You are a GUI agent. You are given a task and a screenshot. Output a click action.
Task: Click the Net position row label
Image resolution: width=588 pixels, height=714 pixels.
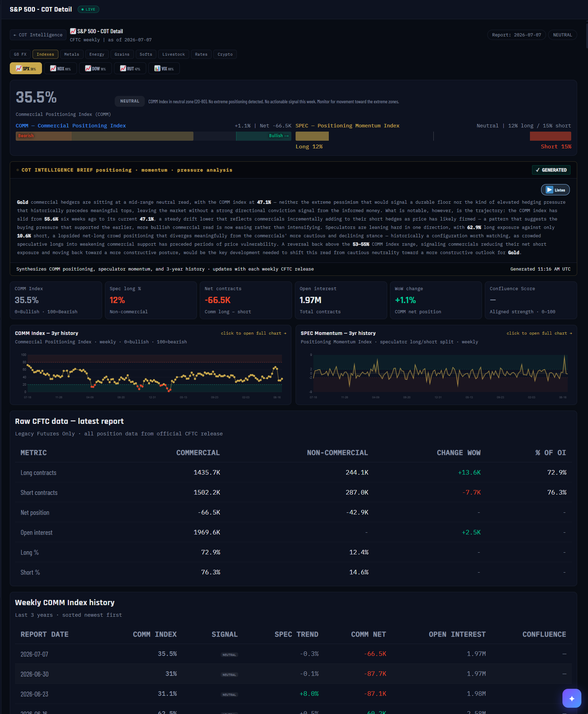[x=35, y=512]
